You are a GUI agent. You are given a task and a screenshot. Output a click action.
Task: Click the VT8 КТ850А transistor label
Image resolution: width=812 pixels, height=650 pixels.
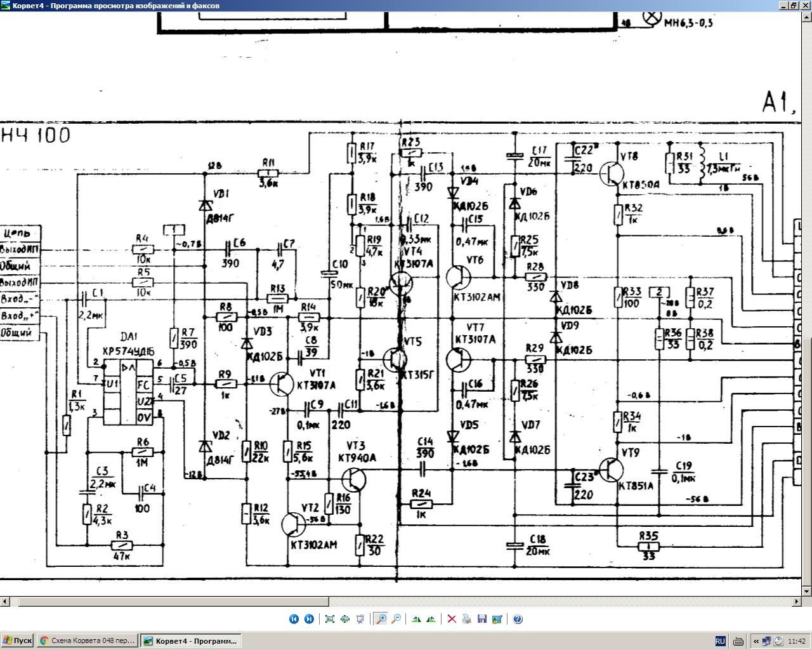click(x=639, y=170)
